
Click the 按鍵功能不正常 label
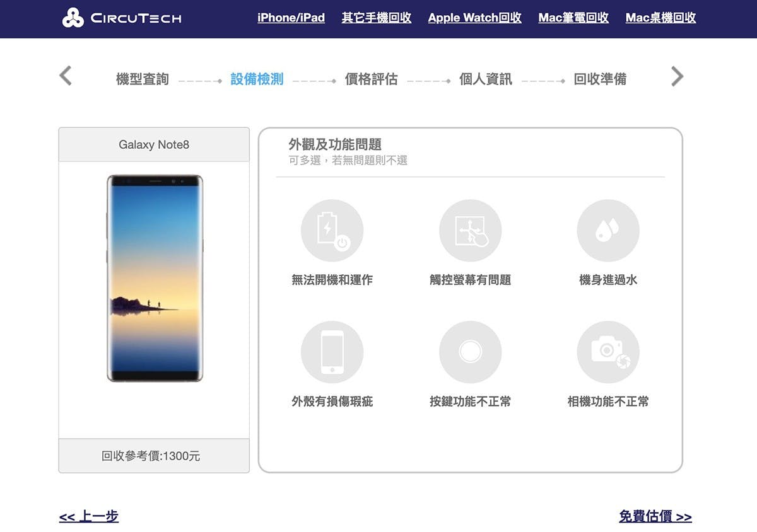pos(470,402)
